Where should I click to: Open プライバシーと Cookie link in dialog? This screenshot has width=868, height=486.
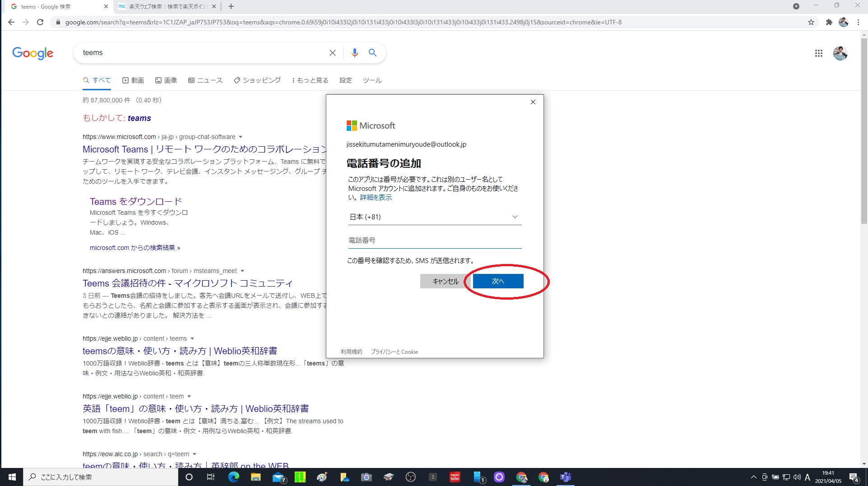click(395, 352)
